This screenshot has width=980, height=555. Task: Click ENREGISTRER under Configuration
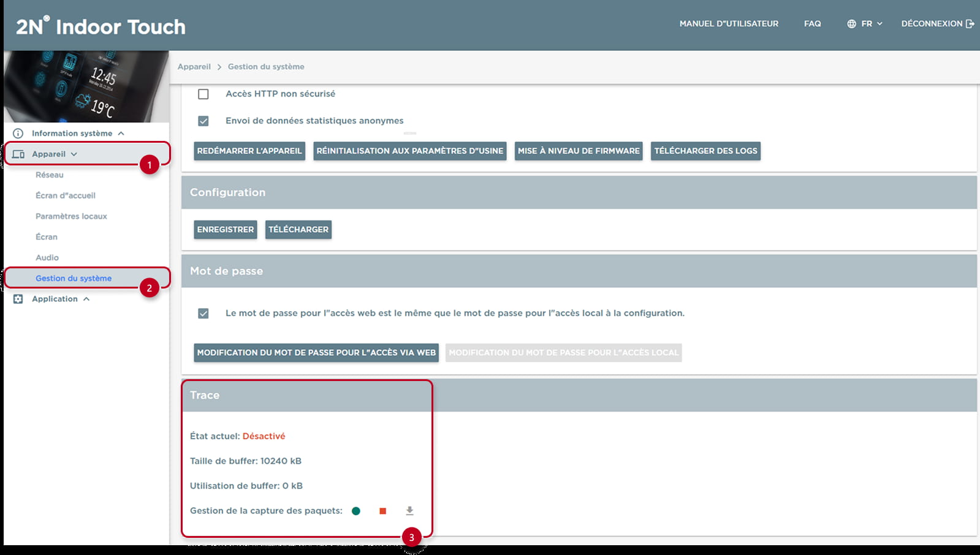coord(226,230)
